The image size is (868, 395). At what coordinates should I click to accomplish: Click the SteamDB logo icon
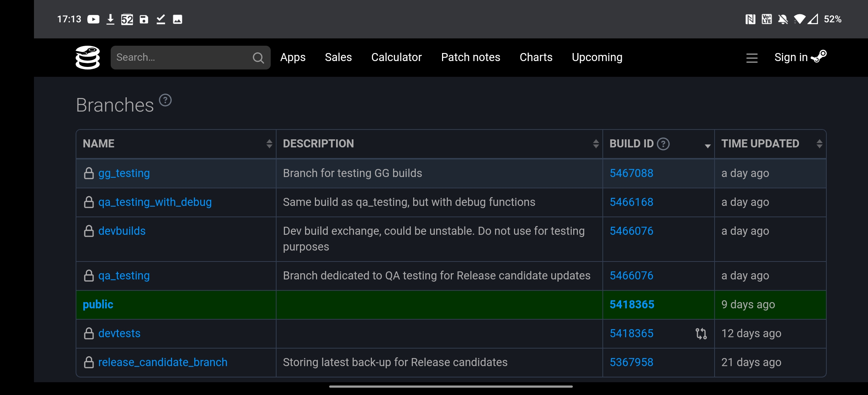tap(88, 57)
